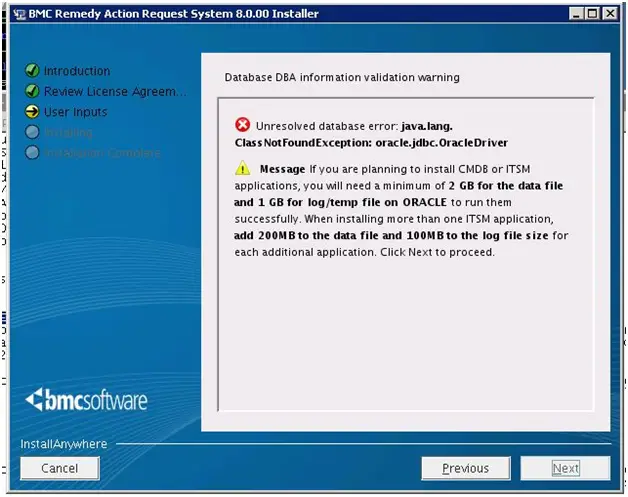This screenshot has height=497, width=628.
Task: Click the Installation Complete step circle icon
Action: (32, 152)
